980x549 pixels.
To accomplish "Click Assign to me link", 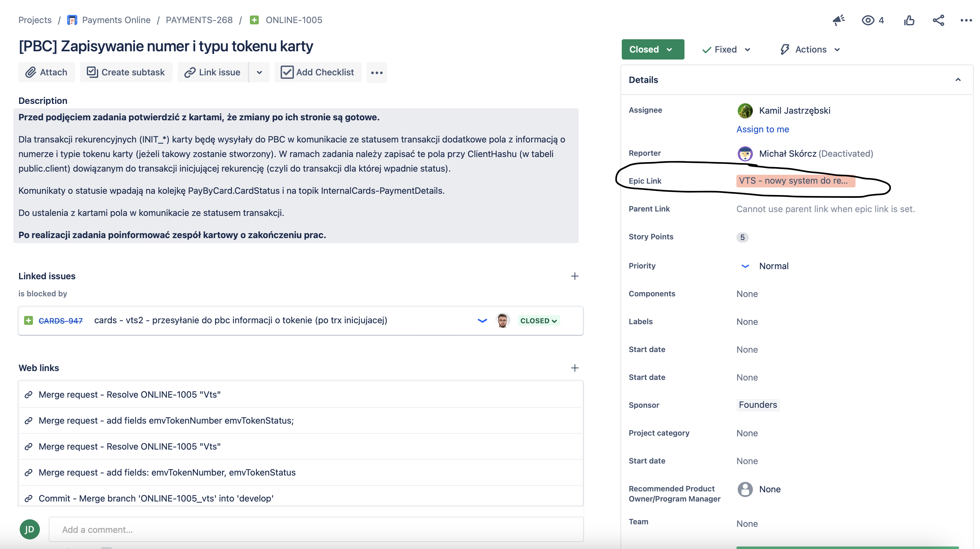I will [762, 129].
